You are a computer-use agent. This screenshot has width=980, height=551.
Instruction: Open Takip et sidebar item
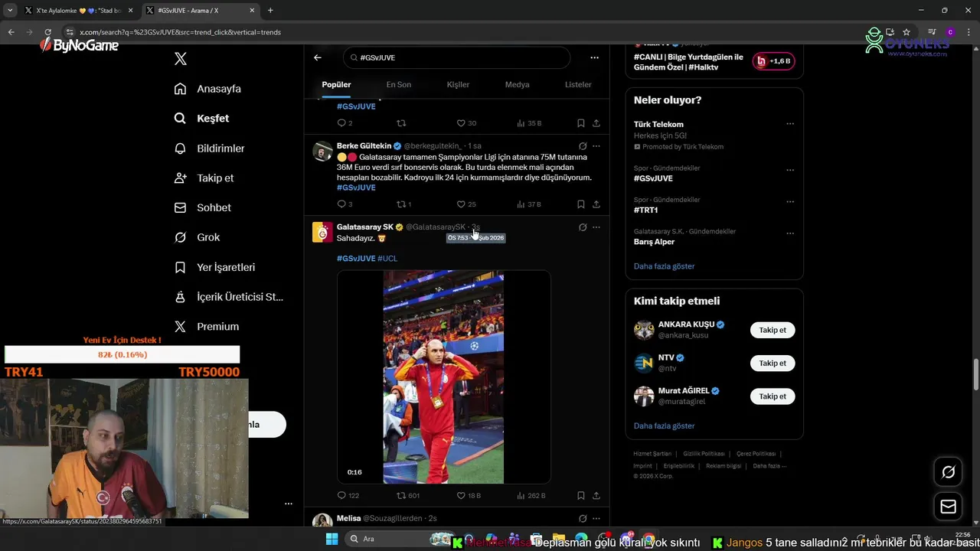click(x=204, y=178)
